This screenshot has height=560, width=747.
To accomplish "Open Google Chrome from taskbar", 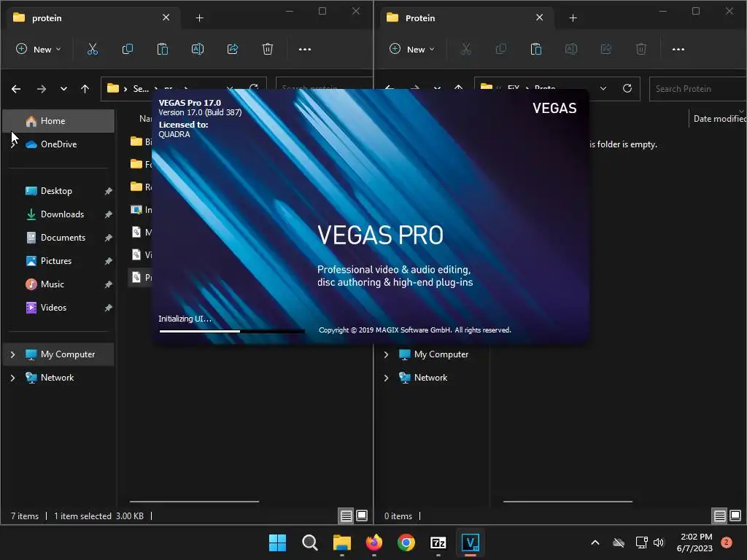I will (406, 542).
